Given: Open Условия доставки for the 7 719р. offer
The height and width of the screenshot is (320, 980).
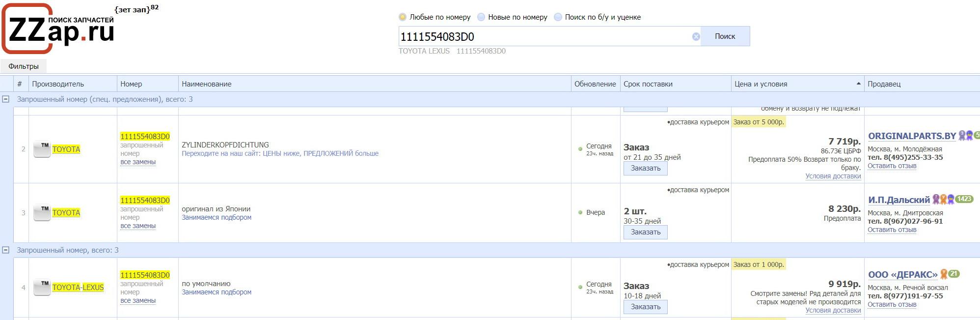Looking at the screenshot, I should pyautogui.click(x=833, y=176).
